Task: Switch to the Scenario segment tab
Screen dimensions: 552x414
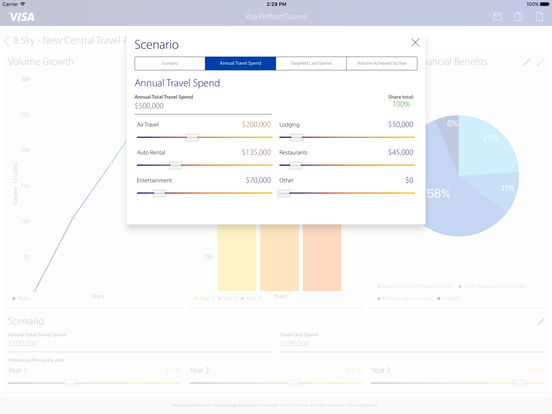Action: [x=170, y=63]
